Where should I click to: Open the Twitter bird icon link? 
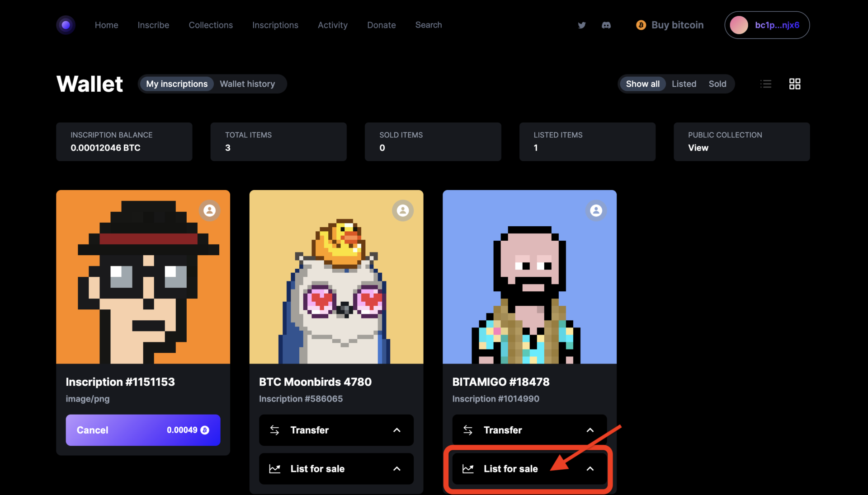pyautogui.click(x=582, y=25)
